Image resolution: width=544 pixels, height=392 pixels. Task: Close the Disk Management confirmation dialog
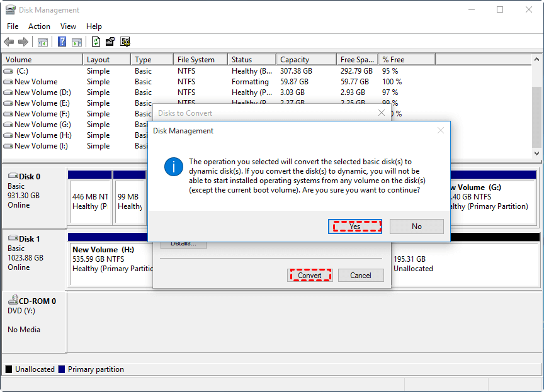(441, 130)
